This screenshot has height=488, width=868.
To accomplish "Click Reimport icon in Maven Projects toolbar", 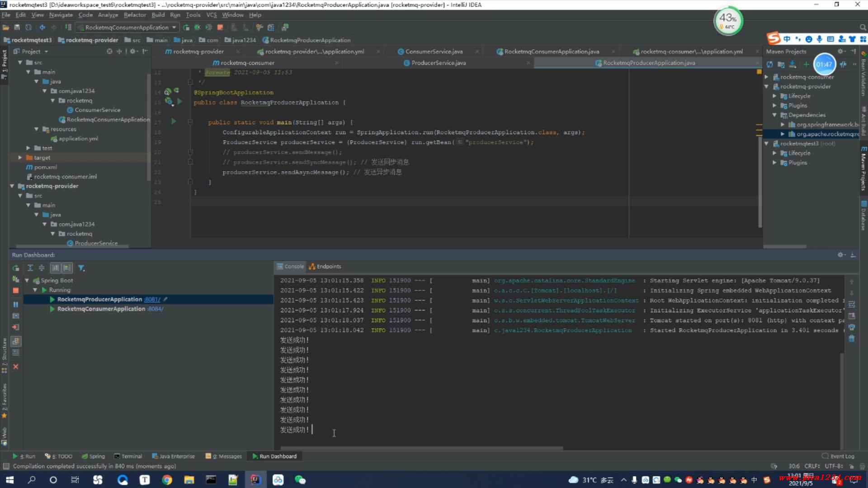I will pos(770,65).
